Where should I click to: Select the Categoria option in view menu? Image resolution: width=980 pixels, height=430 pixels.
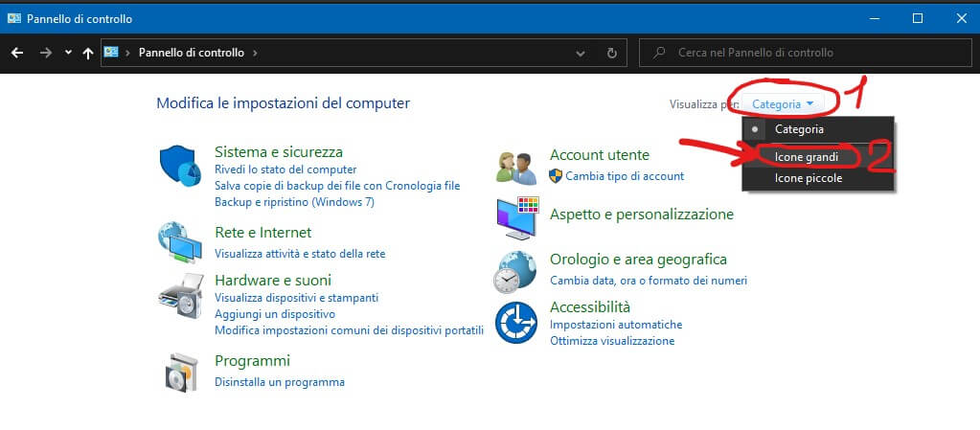pyautogui.click(x=798, y=128)
